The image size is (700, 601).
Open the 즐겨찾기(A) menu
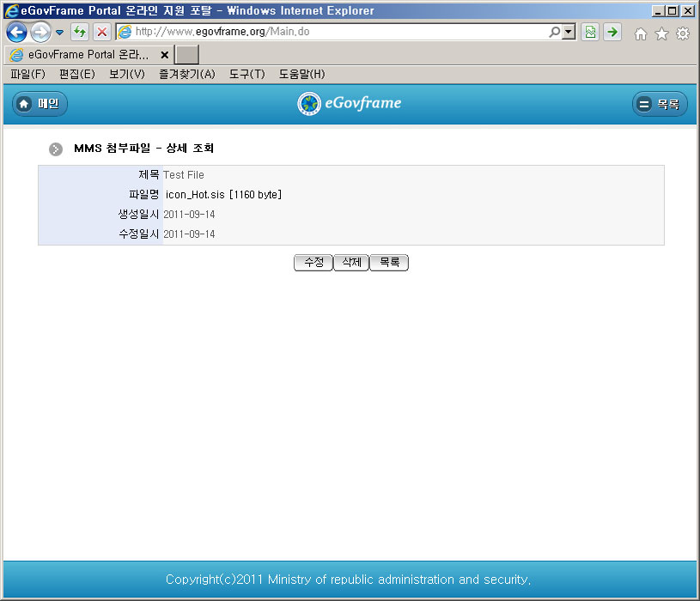[x=186, y=75]
